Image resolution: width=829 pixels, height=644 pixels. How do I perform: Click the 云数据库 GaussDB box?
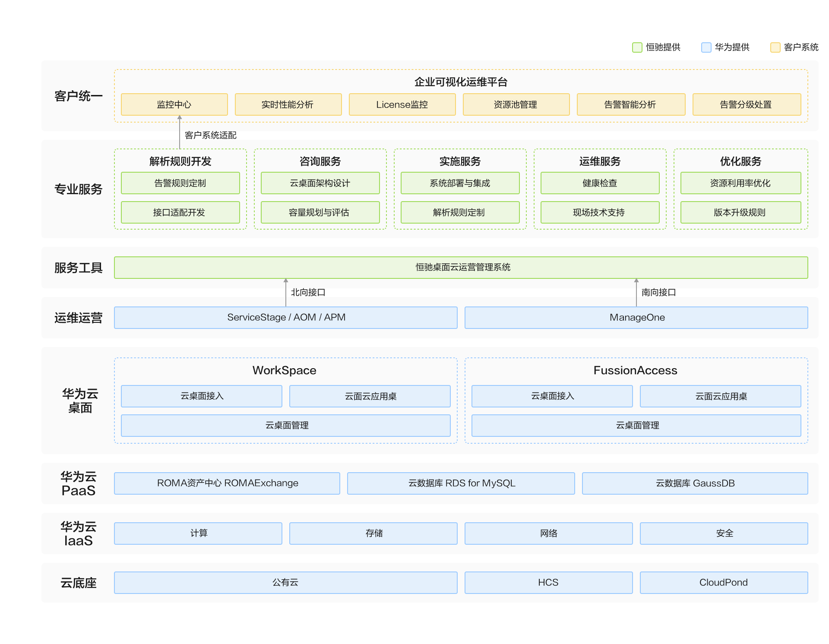point(695,483)
